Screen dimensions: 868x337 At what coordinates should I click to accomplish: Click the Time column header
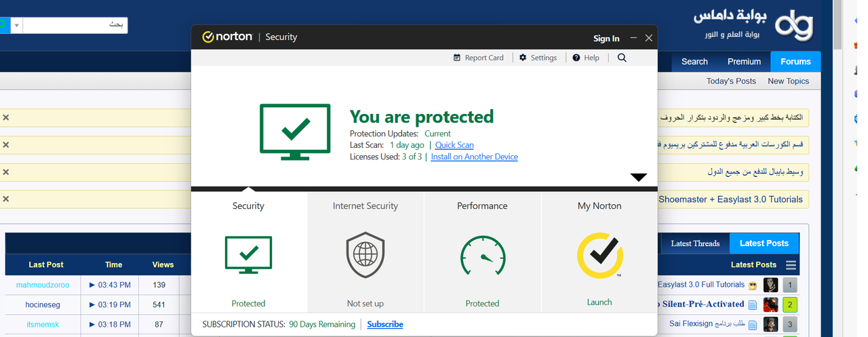click(x=114, y=265)
